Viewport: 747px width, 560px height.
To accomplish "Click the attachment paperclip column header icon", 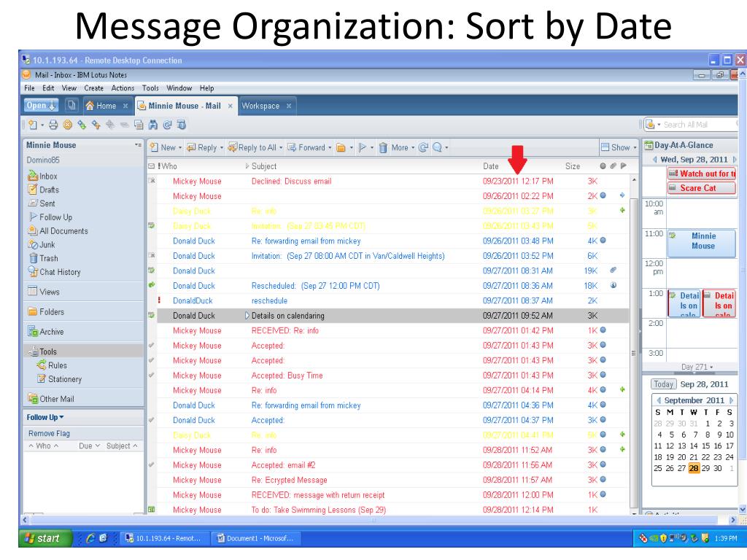I will click(x=613, y=166).
